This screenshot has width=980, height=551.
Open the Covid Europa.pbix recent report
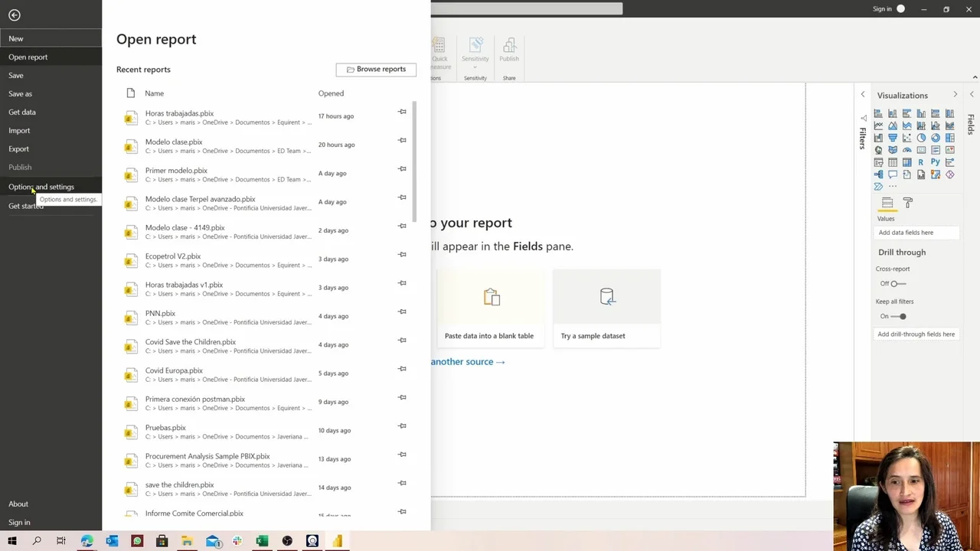(x=175, y=370)
